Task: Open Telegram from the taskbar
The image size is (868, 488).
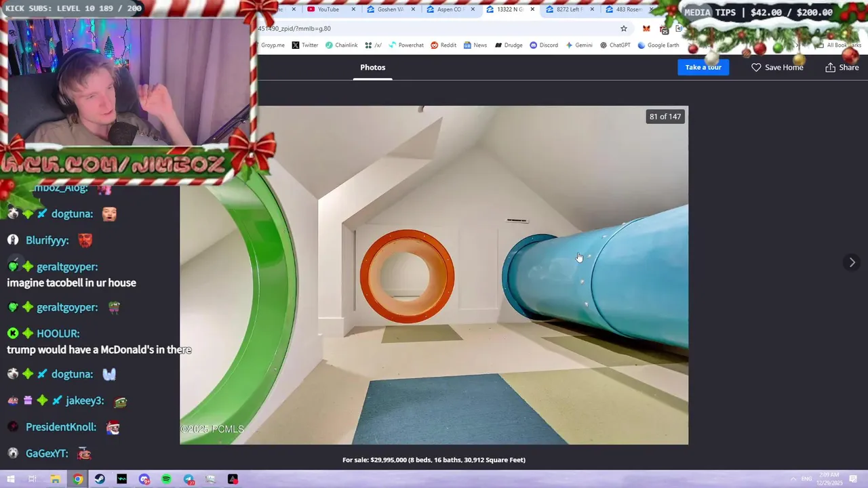Action: tap(189, 479)
